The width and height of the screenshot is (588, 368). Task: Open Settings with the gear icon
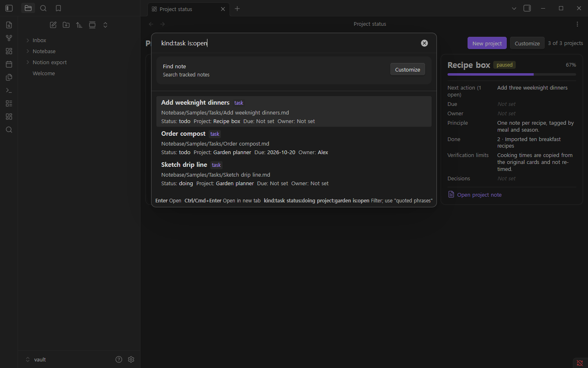pos(131,359)
